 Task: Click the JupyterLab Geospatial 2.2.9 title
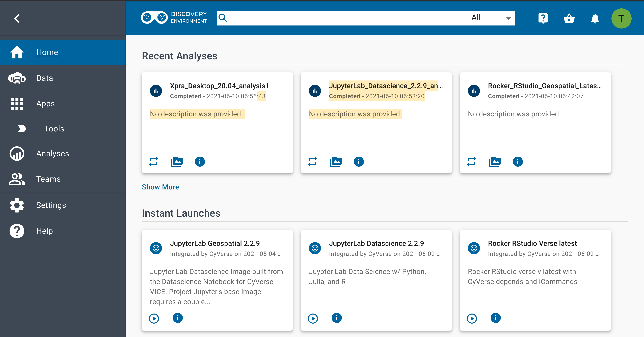tap(215, 243)
